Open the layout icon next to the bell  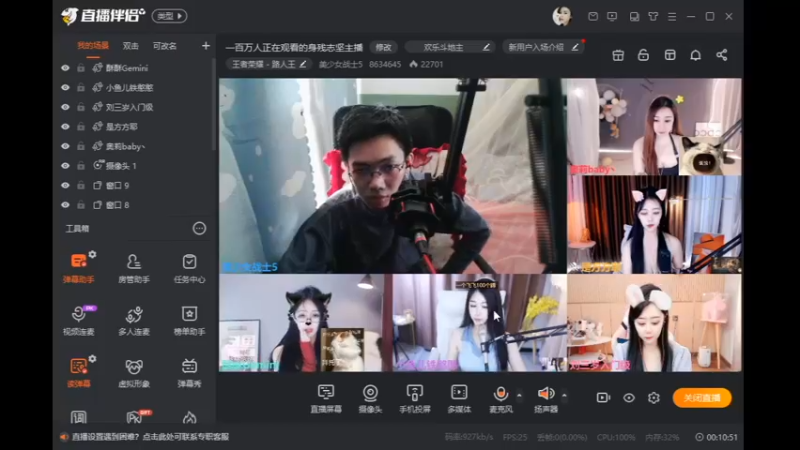pos(670,55)
